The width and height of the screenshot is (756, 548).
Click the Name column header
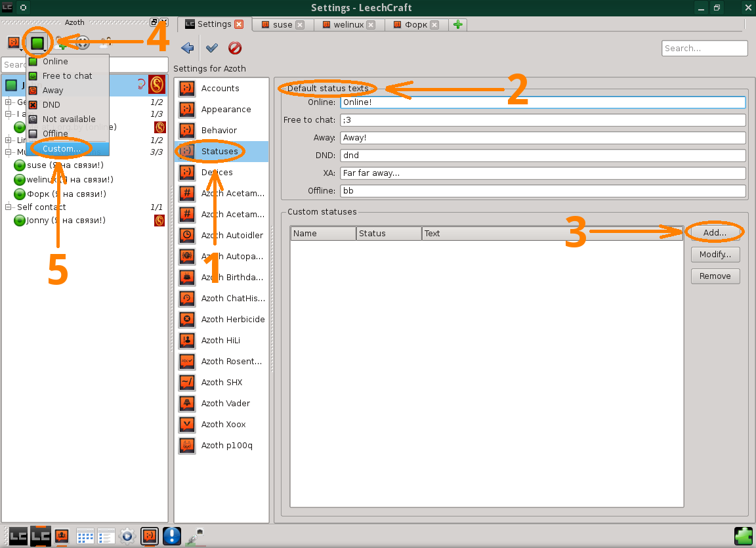click(x=323, y=233)
